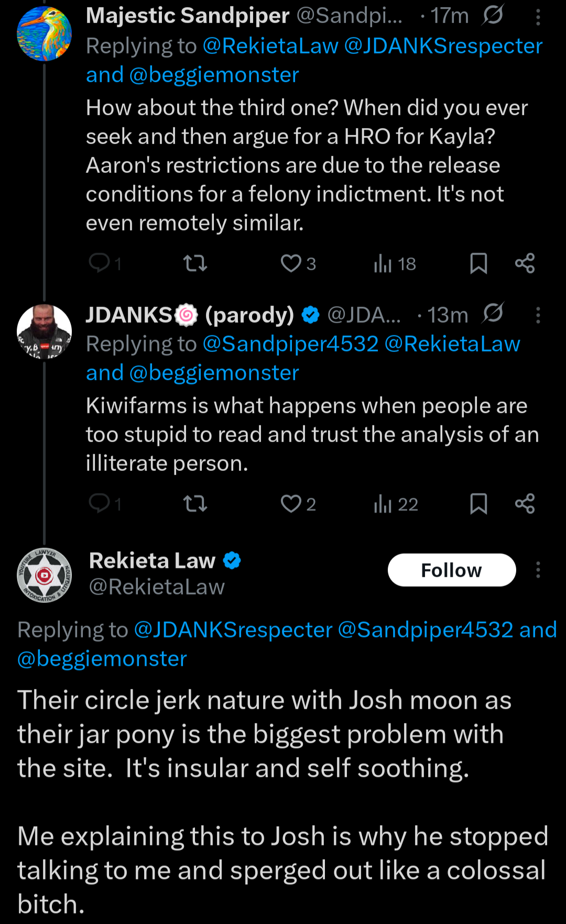Like Majestic Sandpiper's tweet
The image size is (566, 924).
pos(298,263)
